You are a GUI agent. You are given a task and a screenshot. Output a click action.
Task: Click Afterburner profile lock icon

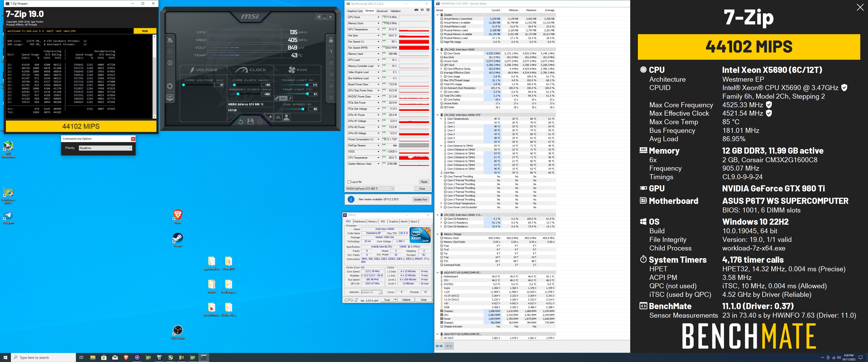tap(331, 40)
